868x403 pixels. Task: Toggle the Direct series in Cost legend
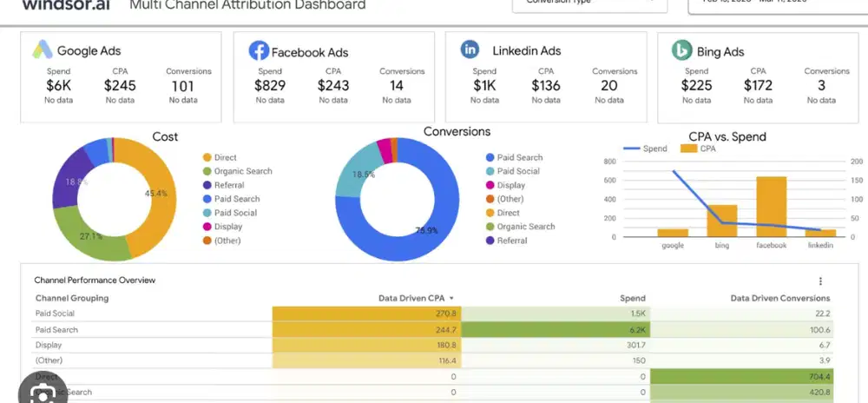pyautogui.click(x=226, y=157)
